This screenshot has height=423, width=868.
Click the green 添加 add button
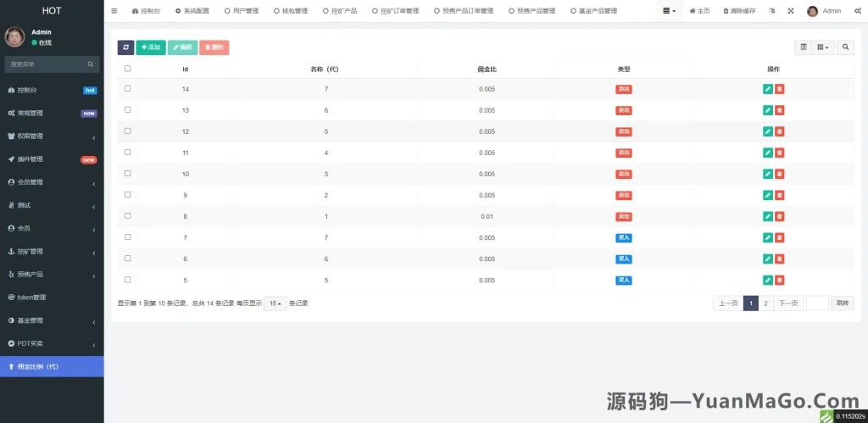[151, 47]
